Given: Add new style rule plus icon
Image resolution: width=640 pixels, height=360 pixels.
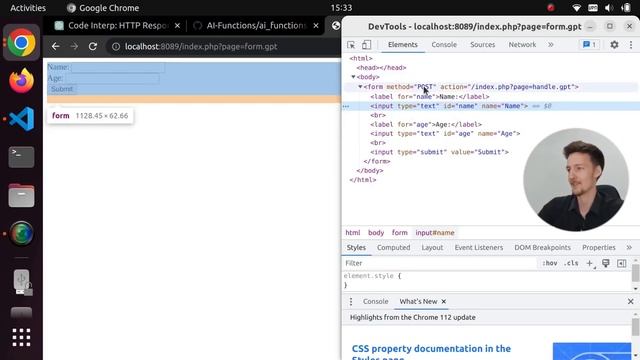Looking at the screenshot, I should (590, 264).
